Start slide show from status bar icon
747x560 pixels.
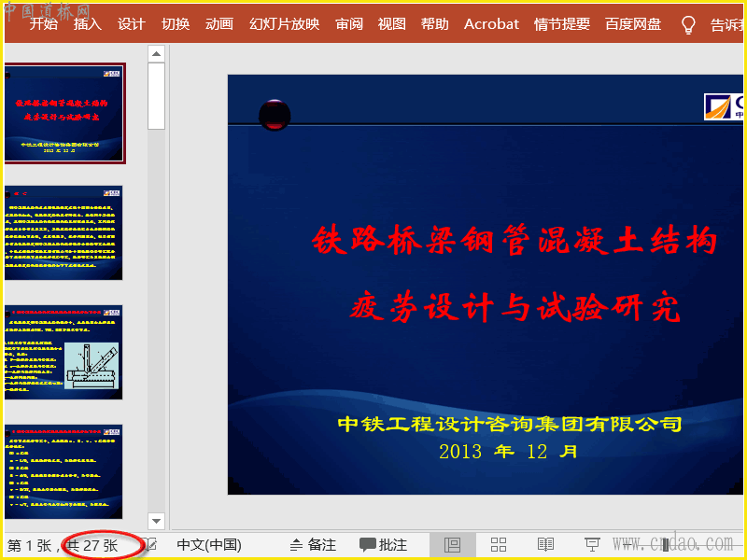point(592,545)
